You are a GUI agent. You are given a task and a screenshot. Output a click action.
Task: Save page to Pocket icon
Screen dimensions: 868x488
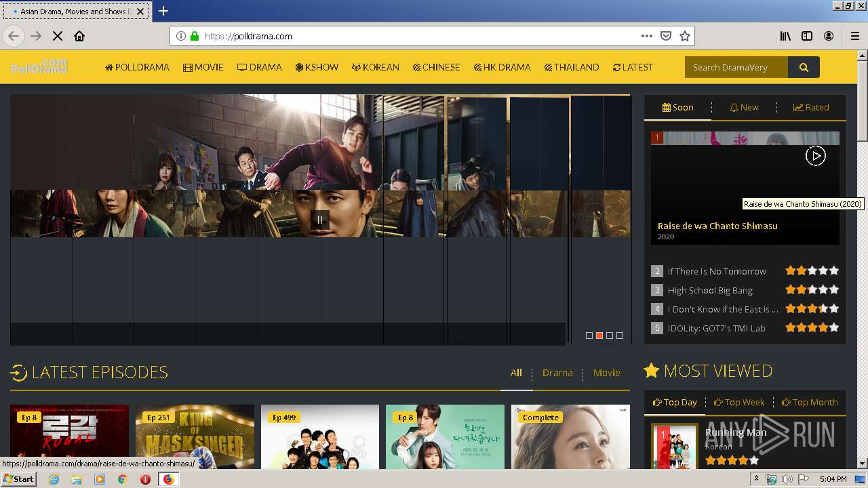point(666,36)
